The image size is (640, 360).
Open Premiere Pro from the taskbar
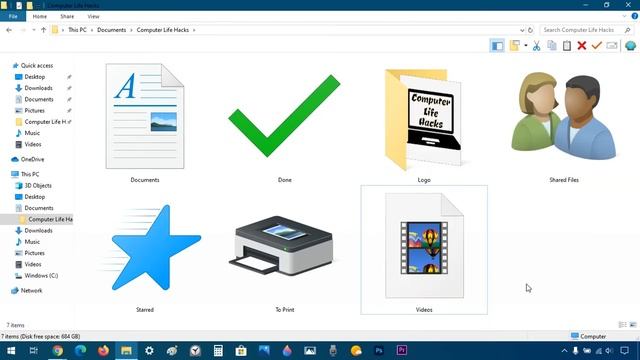click(402, 351)
